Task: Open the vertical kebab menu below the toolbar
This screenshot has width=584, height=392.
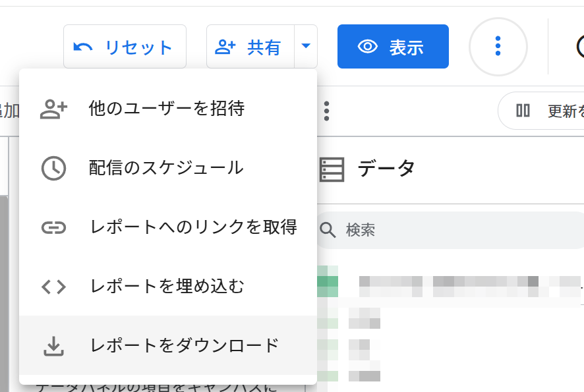Action: tap(326, 111)
